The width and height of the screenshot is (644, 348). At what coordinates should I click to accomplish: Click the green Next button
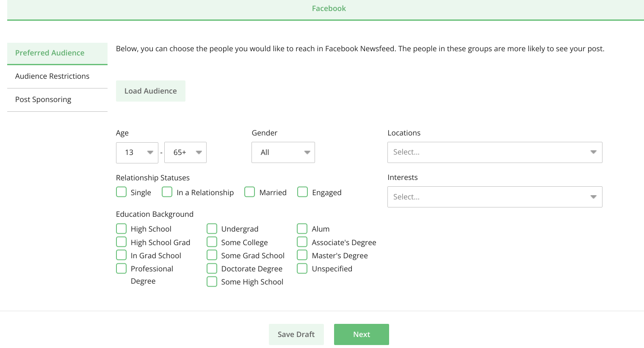362,334
